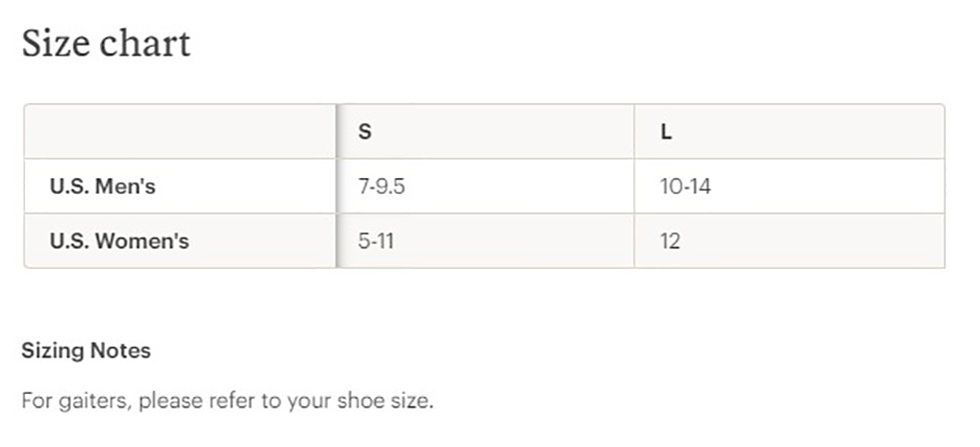980x447 pixels.
Task: Click the U.S. Women's row label
Action: click(119, 241)
